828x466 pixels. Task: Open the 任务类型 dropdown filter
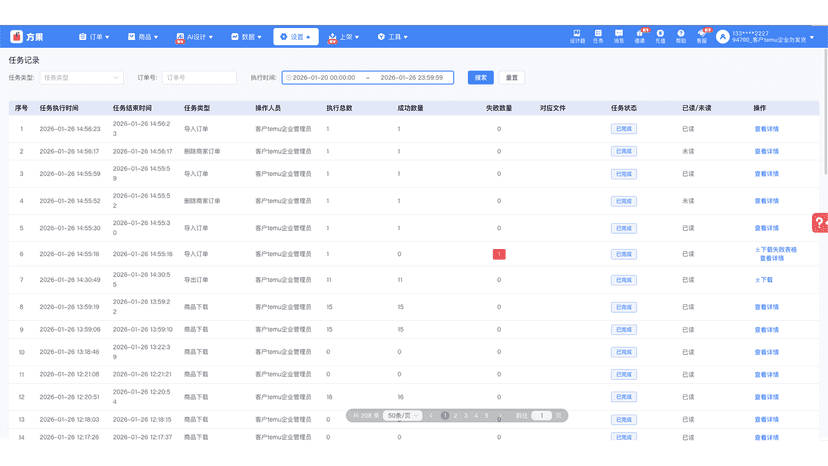(x=81, y=78)
